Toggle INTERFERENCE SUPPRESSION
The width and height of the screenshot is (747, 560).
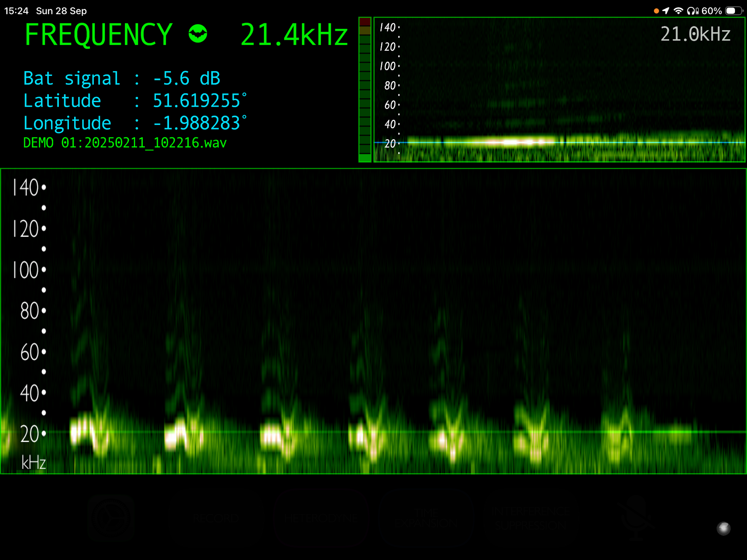(531, 518)
